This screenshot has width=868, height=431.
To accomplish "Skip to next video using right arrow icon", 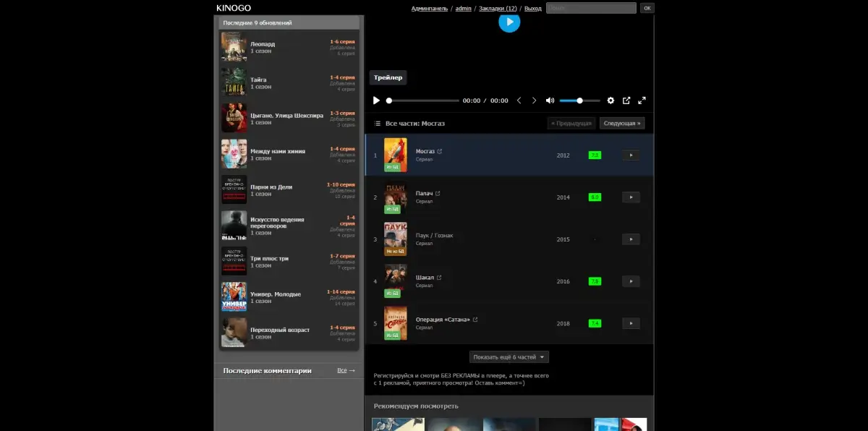I will tap(535, 101).
